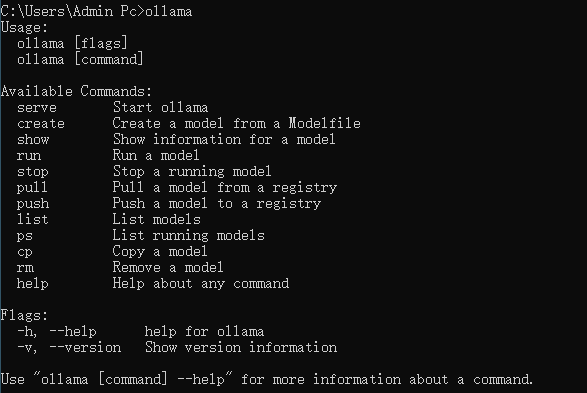Click the 'pull' command name
This screenshot has height=393, width=587.
32,188
